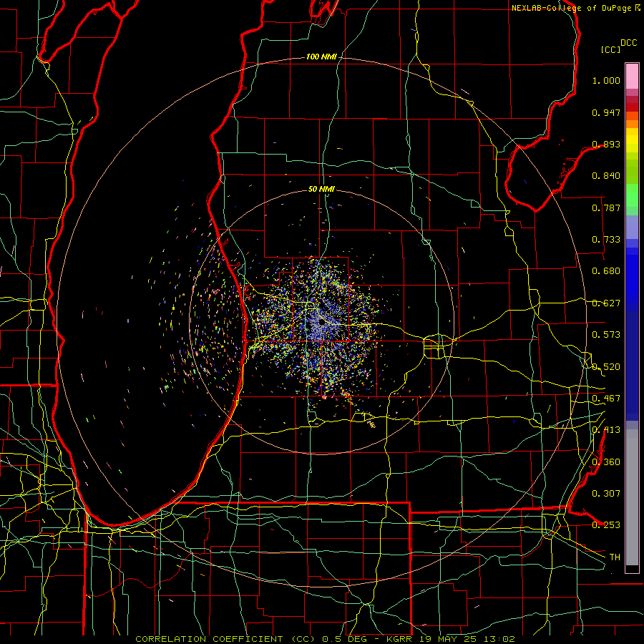
Task: Click the 0.307 color scale value
Action: [x=606, y=493]
